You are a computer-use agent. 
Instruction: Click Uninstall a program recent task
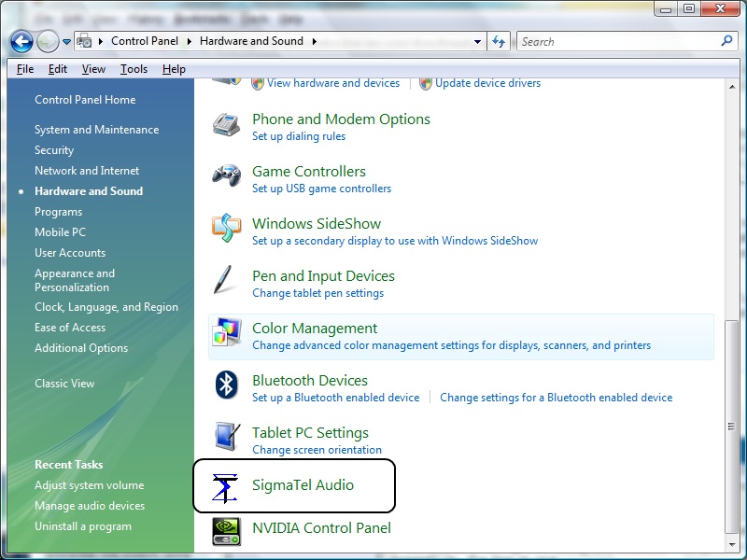[x=83, y=526]
